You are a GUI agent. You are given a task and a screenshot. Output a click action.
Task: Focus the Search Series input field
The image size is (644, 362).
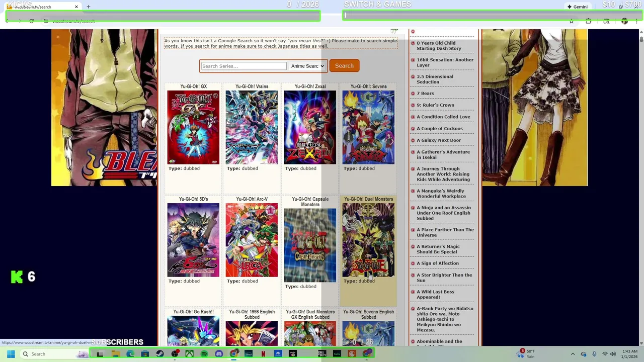[x=244, y=66]
